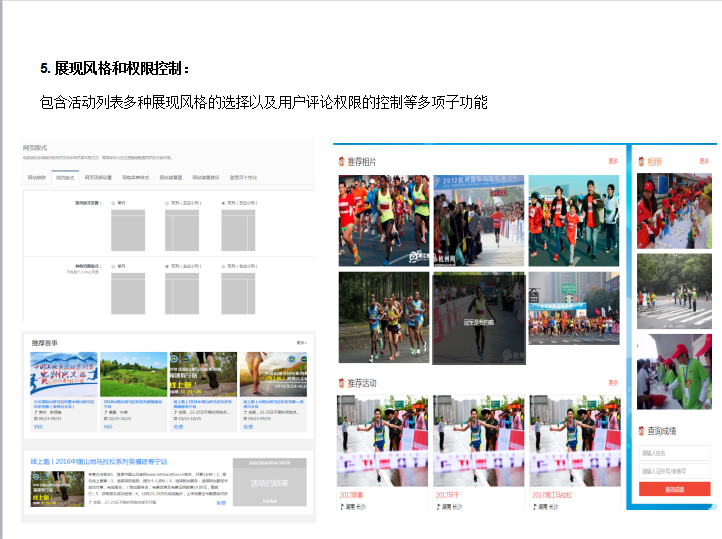
Task: Open the 贵州兴义站 event thumbnail in 推荐赛事
Action: tap(64, 376)
